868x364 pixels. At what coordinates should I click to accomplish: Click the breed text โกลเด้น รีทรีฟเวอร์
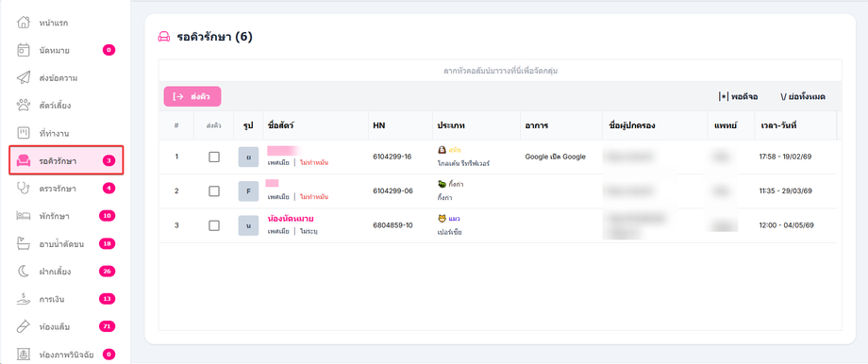(x=463, y=164)
